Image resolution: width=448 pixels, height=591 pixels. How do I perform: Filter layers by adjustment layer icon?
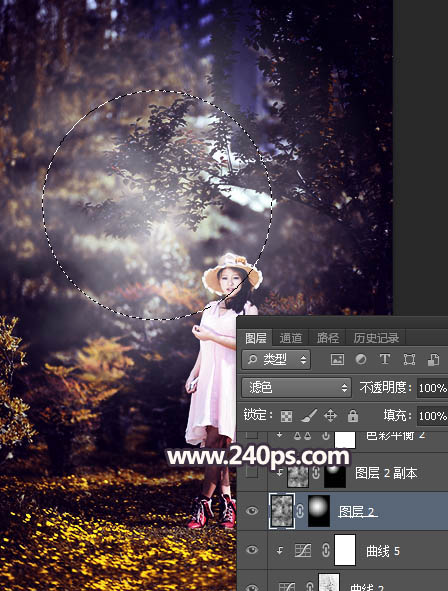click(361, 360)
